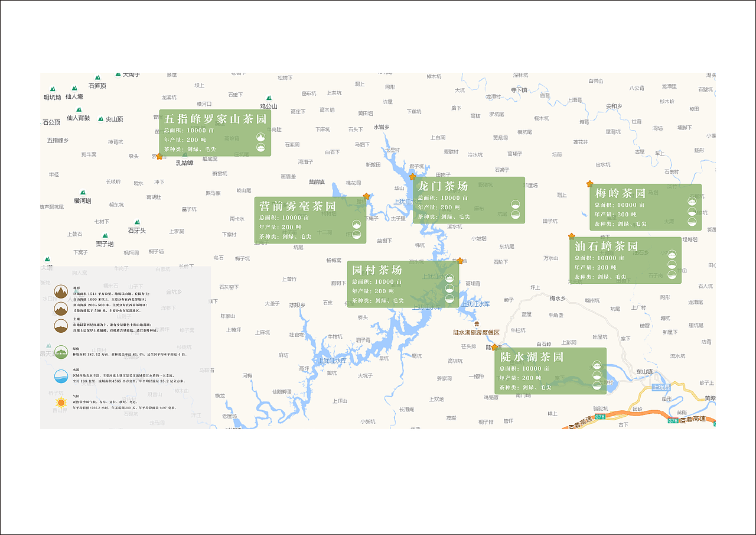The width and height of the screenshot is (756, 535).
Task: Click 茶种类：剑绿、毛尖 in 陡水湖茶园 card
Action: [525, 387]
